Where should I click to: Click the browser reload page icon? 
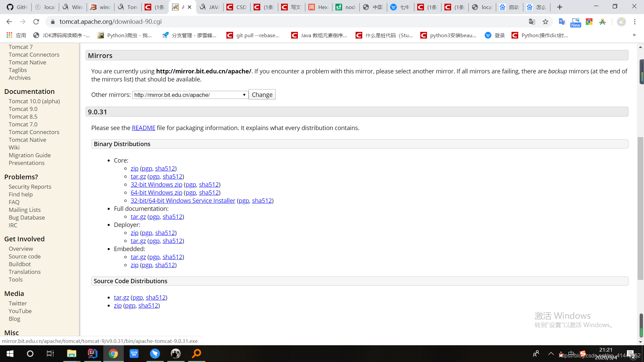[x=36, y=22]
